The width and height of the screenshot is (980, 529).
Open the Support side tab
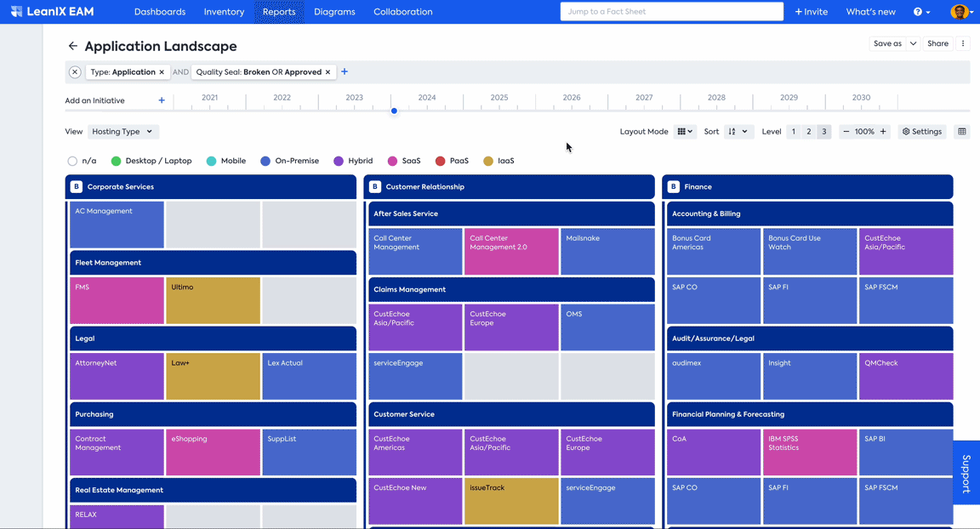(x=966, y=473)
